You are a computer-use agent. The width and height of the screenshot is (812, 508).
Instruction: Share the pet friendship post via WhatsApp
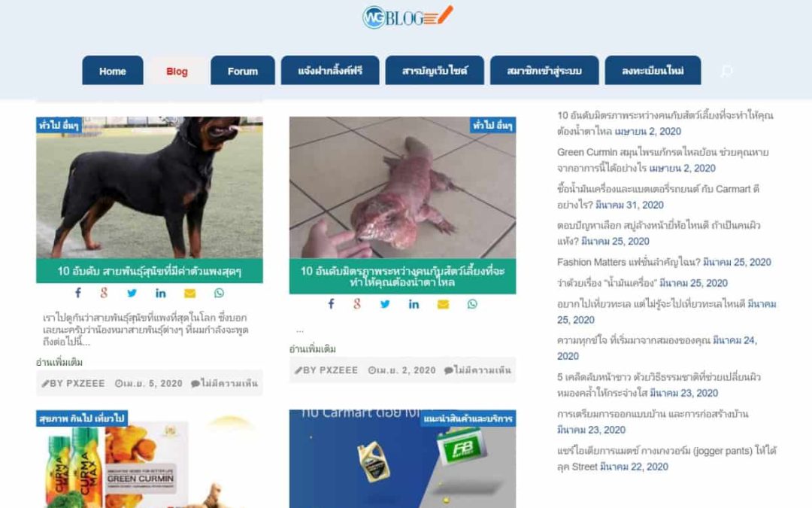click(x=472, y=304)
